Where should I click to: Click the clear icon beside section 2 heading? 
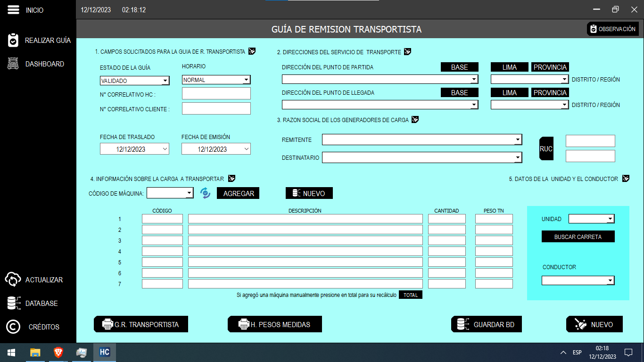click(x=408, y=52)
